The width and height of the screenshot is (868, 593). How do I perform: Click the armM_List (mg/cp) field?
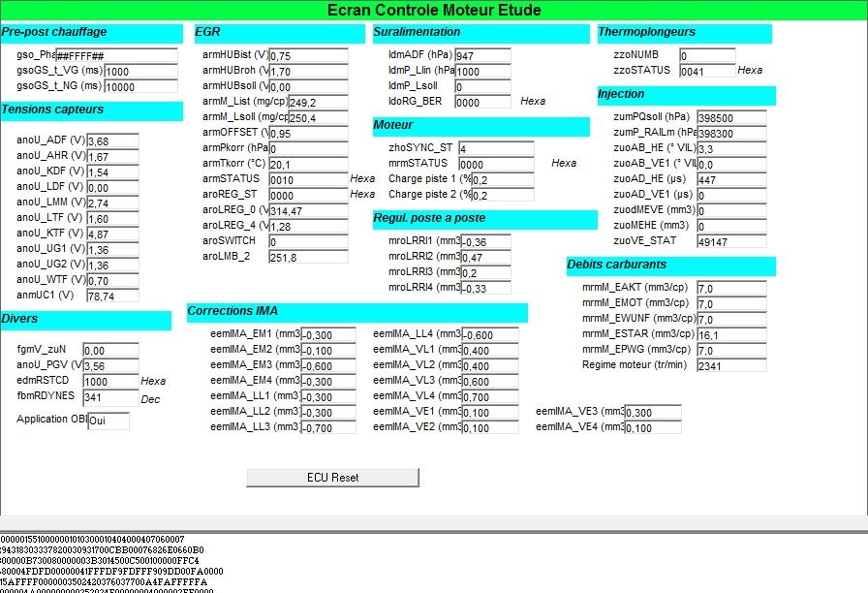tap(318, 102)
